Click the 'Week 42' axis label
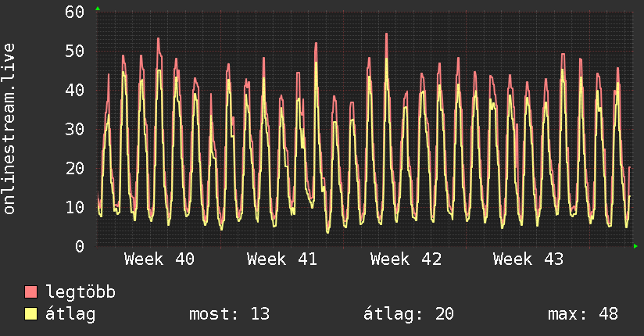 coord(406,259)
